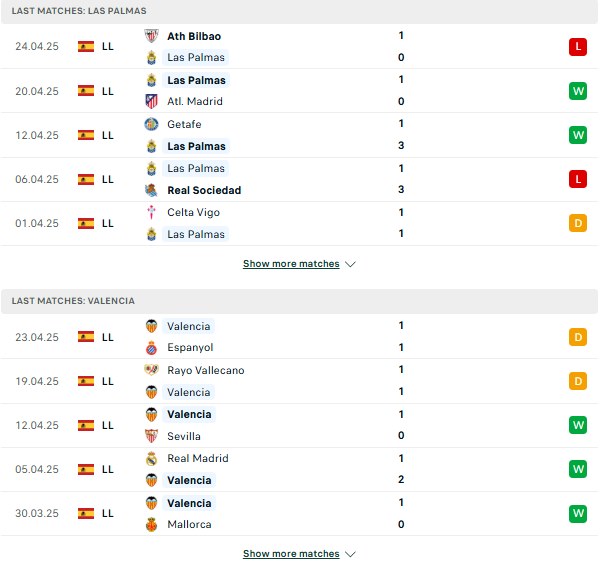
Task: Click the highlighted Valencia name against Sevilla
Action: (x=189, y=414)
